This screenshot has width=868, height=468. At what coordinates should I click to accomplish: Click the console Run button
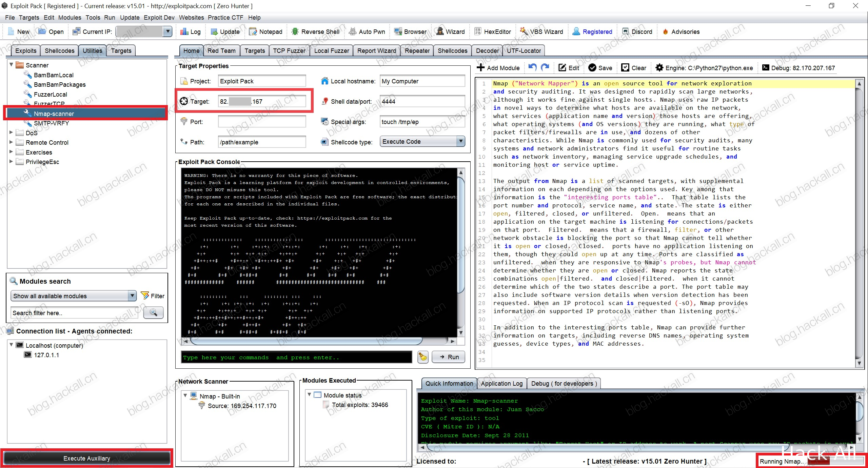click(449, 357)
